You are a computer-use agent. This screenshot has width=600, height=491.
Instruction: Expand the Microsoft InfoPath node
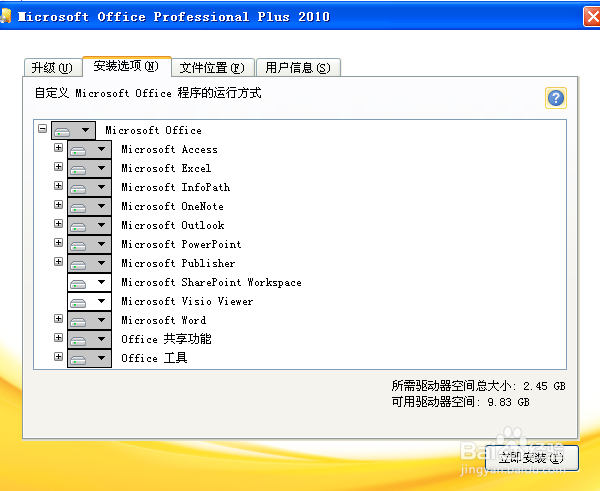pyautogui.click(x=59, y=186)
